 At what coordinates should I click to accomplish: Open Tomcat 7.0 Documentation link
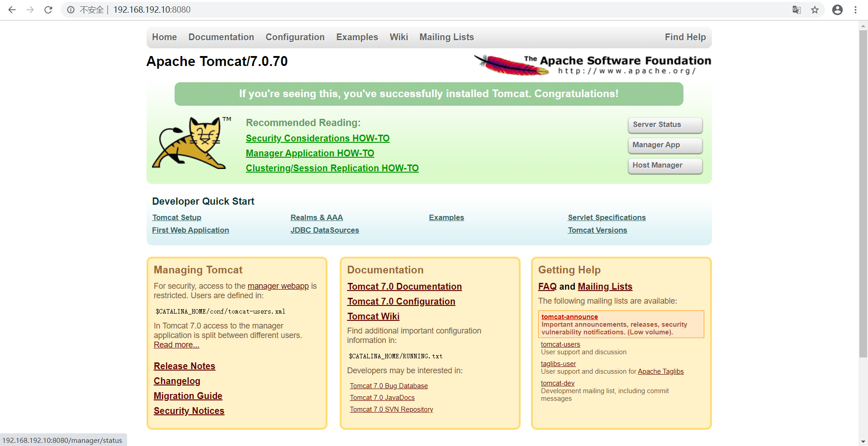[404, 286]
